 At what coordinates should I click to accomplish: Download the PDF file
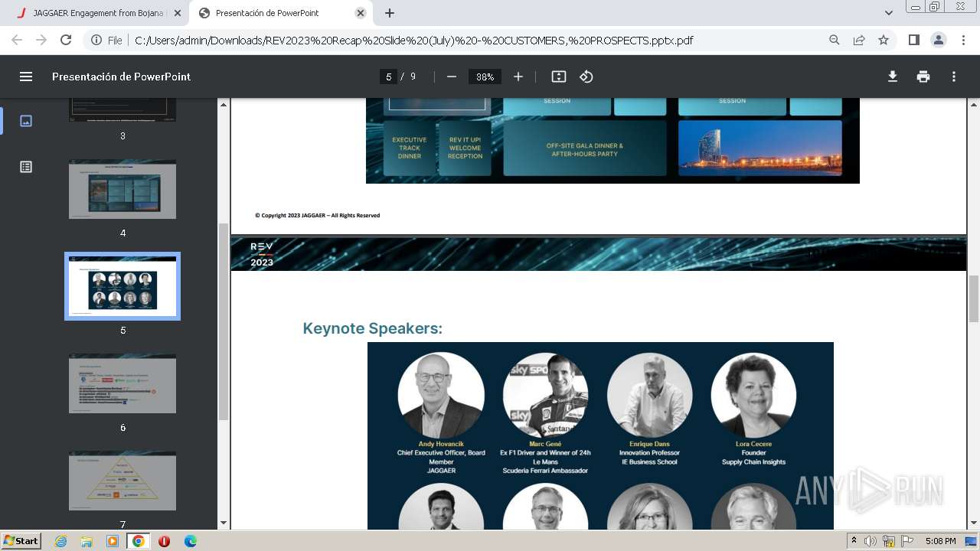893,77
